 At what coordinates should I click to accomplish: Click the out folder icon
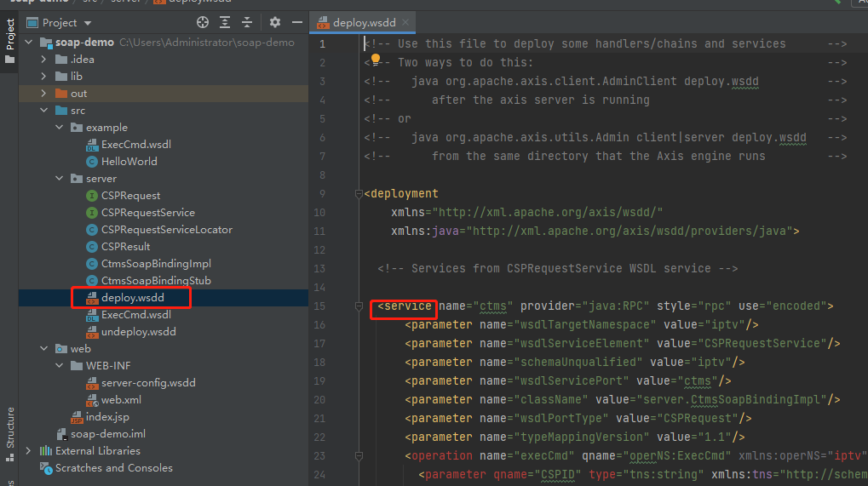click(61, 94)
